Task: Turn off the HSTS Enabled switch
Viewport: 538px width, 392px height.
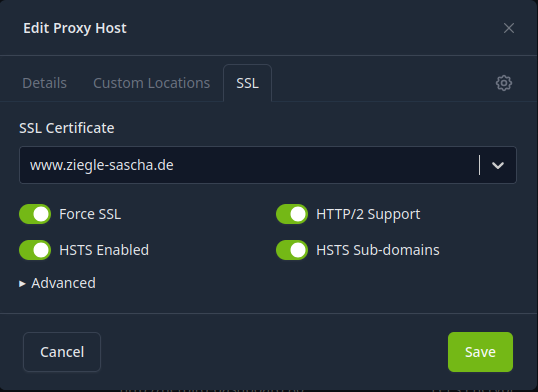Action: click(x=35, y=250)
